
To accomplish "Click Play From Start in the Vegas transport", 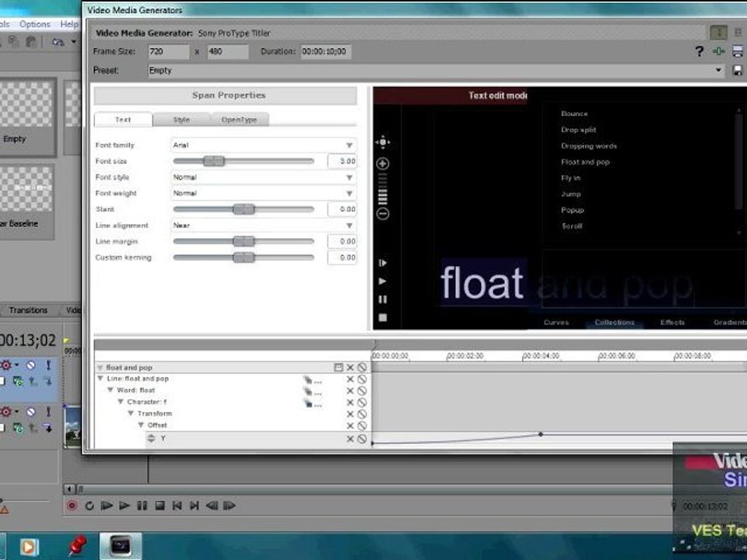I will point(107,506).
